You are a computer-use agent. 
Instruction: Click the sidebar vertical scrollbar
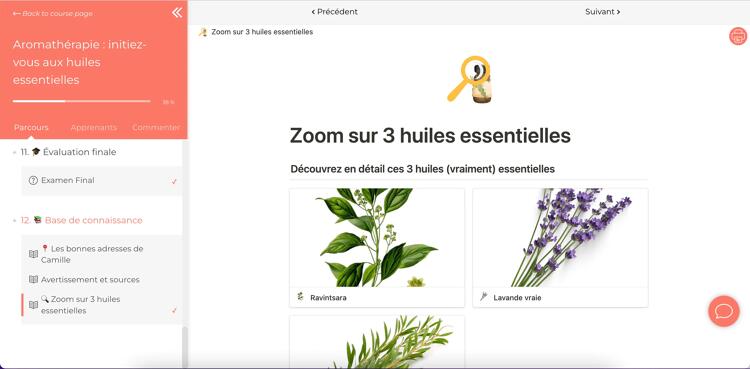(x=185, y=347)
